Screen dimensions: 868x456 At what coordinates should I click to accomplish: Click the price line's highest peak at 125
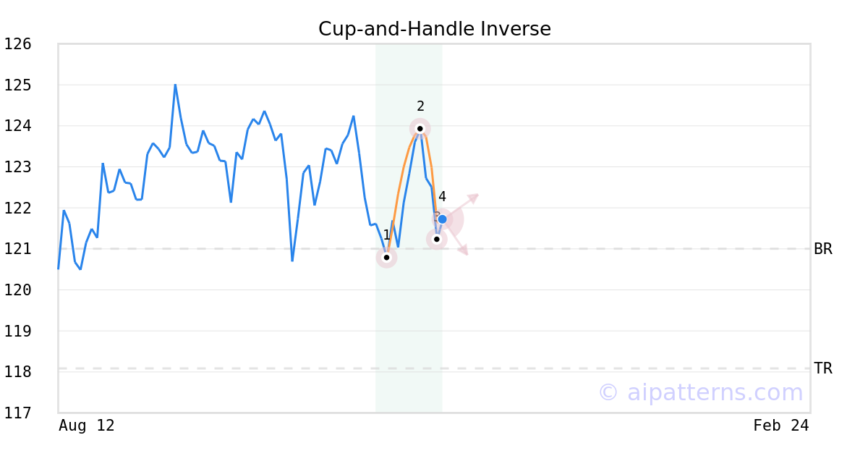pos(175,85)
